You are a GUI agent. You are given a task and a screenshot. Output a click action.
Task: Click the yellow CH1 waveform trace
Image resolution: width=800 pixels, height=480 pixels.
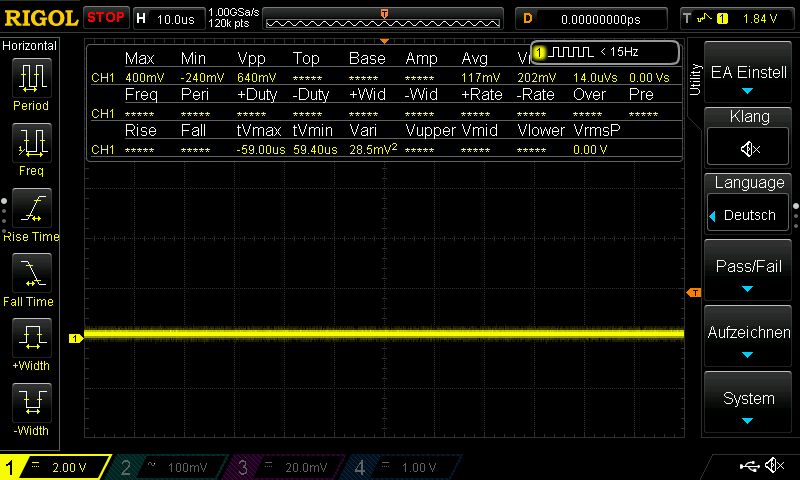click(x=384, y=335)
